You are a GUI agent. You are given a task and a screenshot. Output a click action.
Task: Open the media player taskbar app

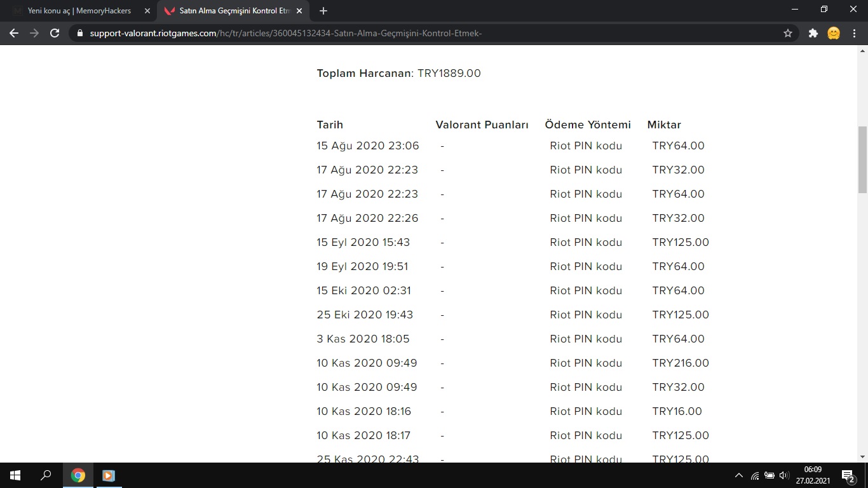click(x=108, y=475)
